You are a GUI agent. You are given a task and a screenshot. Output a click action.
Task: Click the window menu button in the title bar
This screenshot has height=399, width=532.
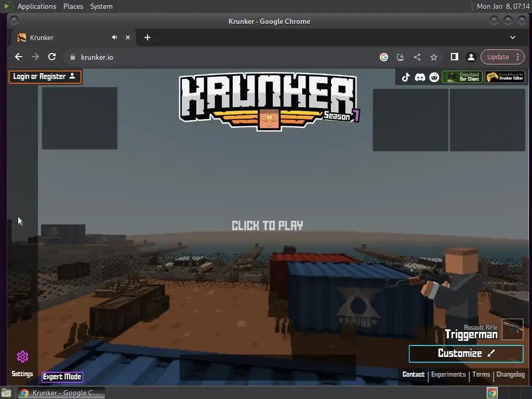14,21
